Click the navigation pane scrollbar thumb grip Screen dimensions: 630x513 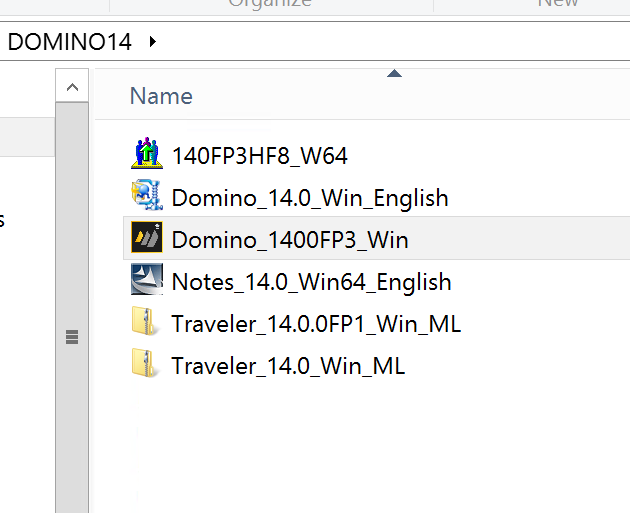72,337
